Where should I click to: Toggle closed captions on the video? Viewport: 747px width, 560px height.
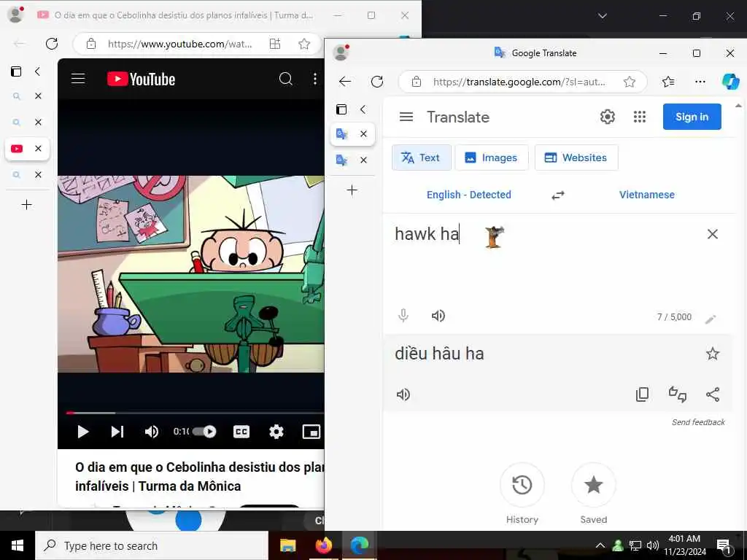(x=241, y=432)
